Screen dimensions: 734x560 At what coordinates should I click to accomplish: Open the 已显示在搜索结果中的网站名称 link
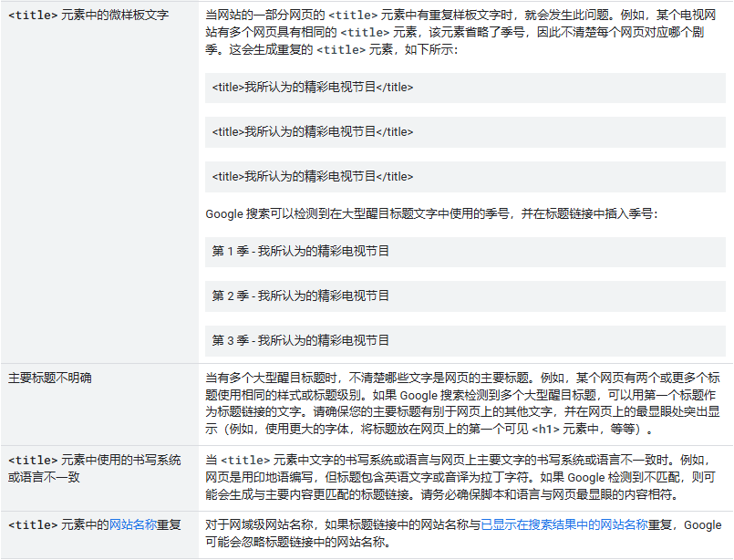(564, 525)
